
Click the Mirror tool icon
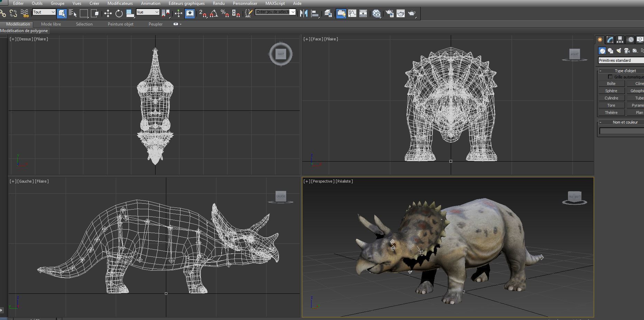[x=304, y=13]
